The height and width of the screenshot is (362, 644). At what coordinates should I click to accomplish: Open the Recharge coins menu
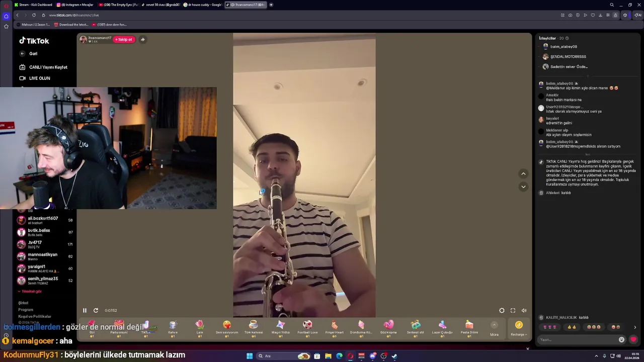click(519, 328)
